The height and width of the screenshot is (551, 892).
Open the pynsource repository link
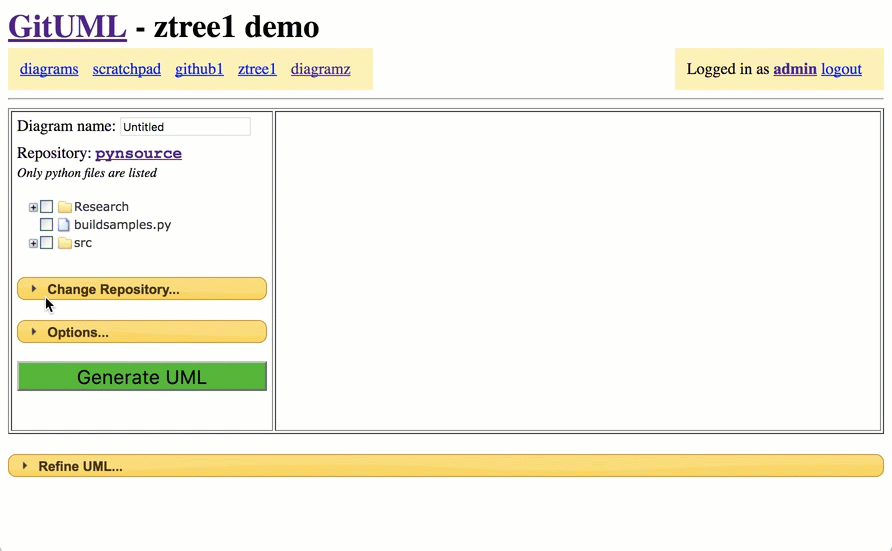138,153
